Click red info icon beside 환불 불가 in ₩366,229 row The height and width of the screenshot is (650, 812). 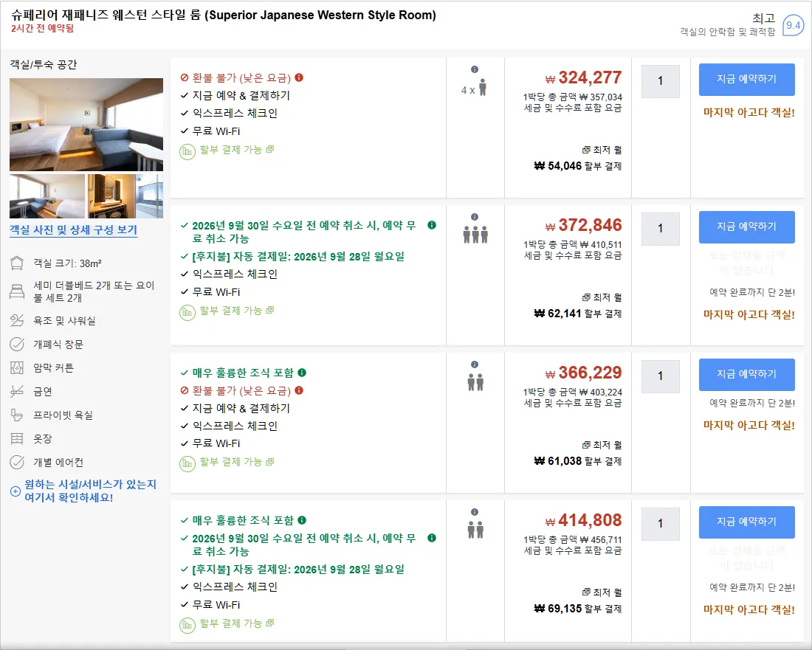point(299,390)
